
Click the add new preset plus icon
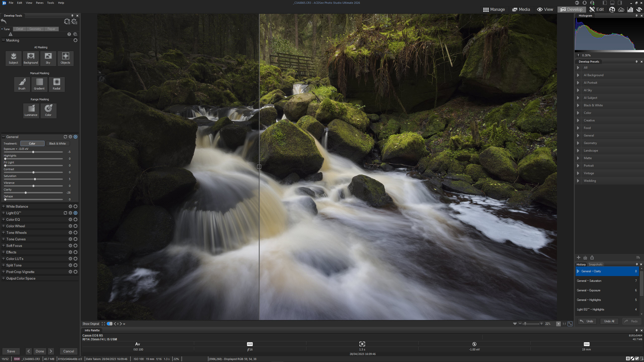[579, 257]
